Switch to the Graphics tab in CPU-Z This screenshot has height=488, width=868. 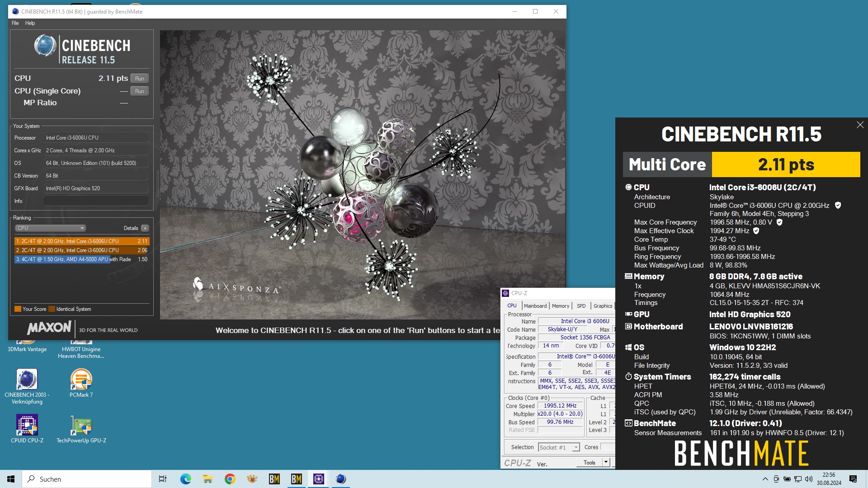(x=603, y=306)
